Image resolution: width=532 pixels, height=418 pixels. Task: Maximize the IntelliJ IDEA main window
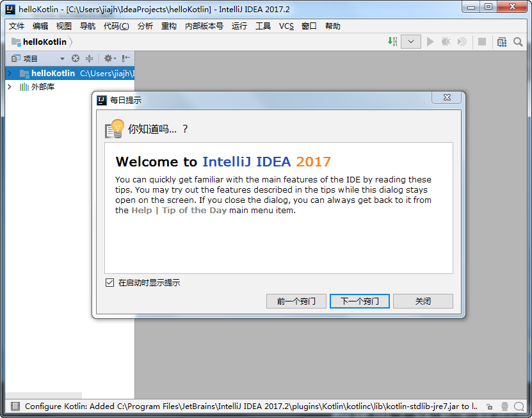point(488,6)
